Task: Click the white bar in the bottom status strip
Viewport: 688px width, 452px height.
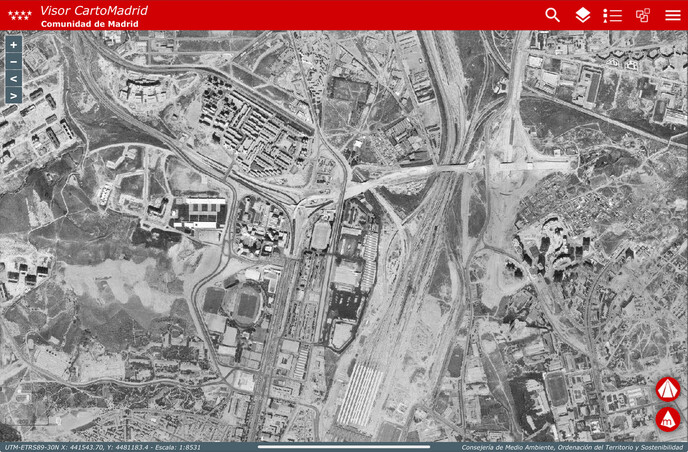Action: click(344, 447)
